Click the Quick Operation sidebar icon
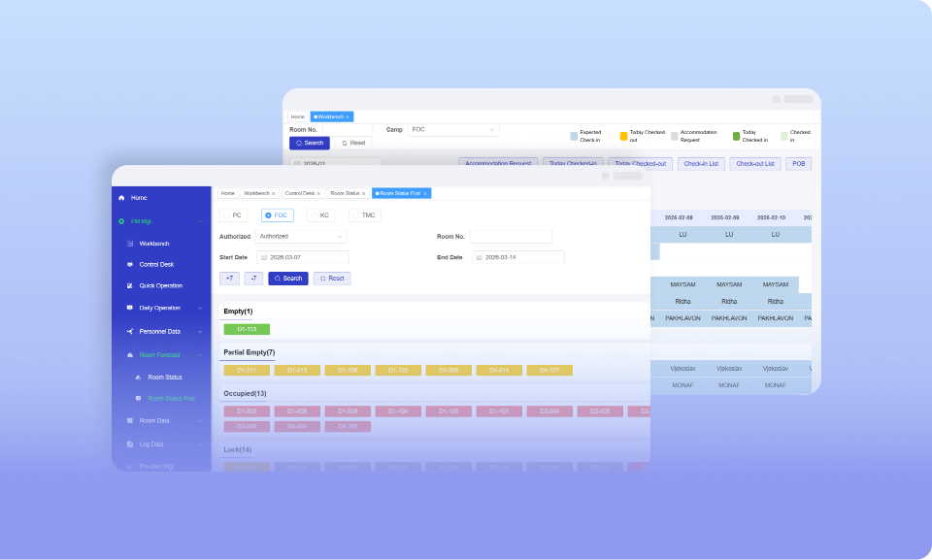Viewport: 932px width, 560px height. tap(130, 286)
